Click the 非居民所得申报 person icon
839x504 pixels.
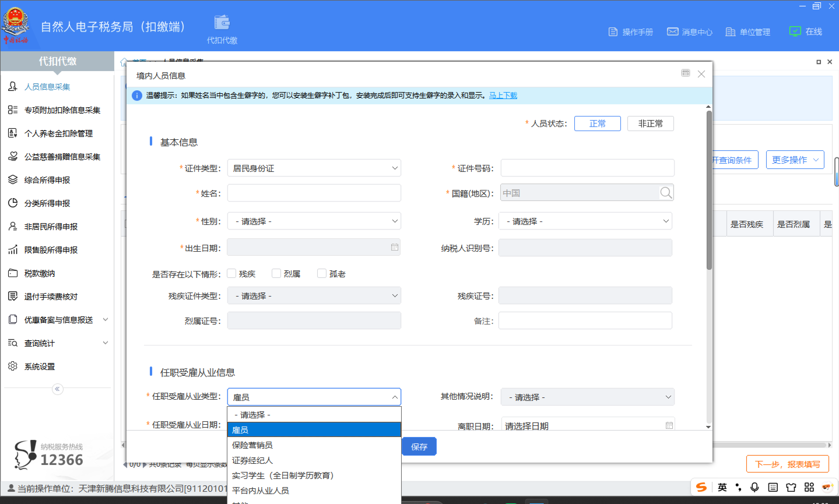[x=13, y=226]
